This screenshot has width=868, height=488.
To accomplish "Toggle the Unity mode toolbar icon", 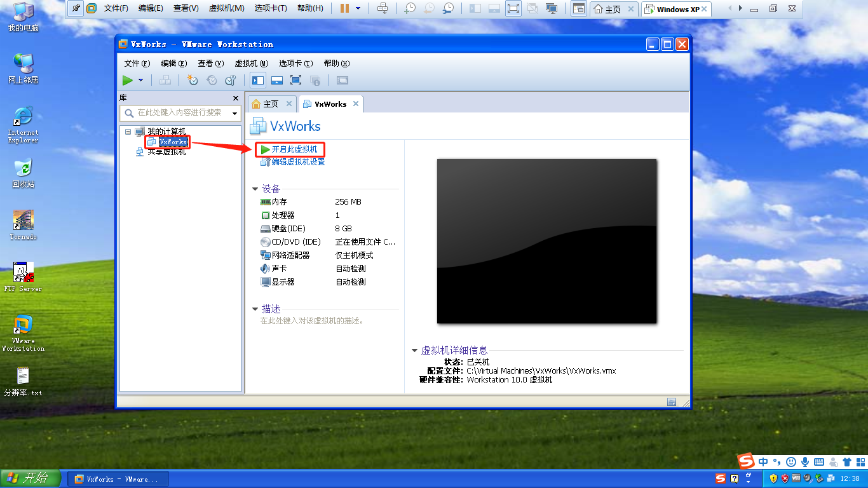I will point(315,80).
